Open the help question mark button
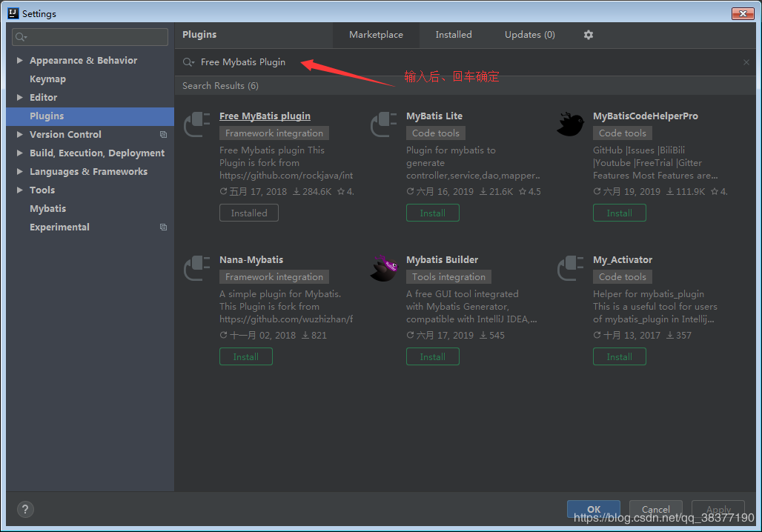 coord(25,509)
